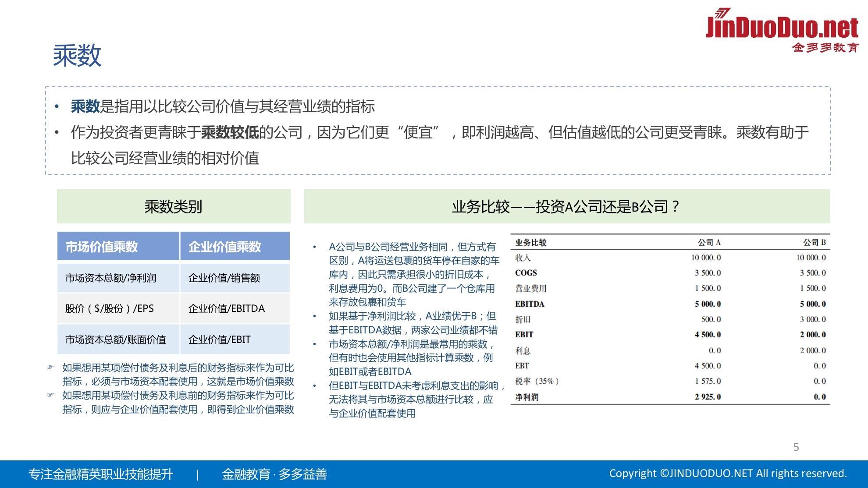
Task: Select the cell 股价（$/股份）/EPS
Action: click(118, 308)
